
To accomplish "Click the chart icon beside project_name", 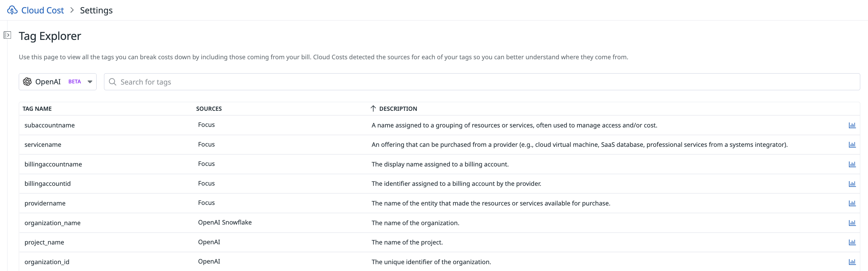I will pyautogui.click(x=852, y=242).
